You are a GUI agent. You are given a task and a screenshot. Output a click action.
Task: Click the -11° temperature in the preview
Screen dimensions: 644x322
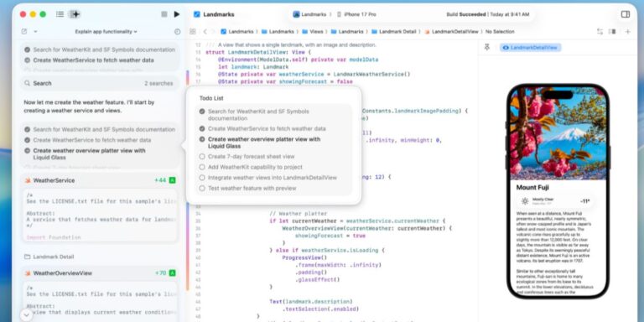coord(584,201)
